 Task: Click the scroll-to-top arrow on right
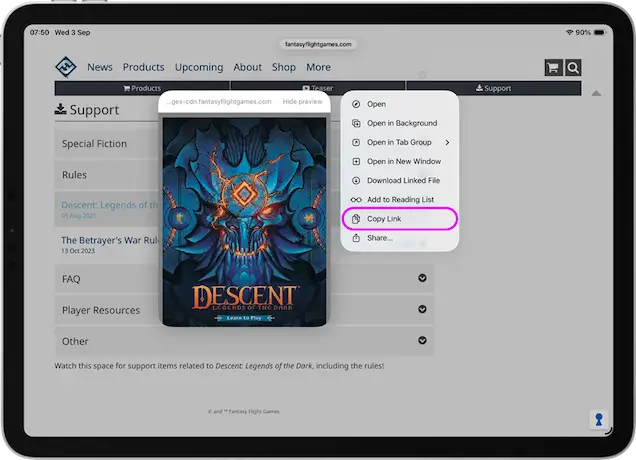point(597,93)
